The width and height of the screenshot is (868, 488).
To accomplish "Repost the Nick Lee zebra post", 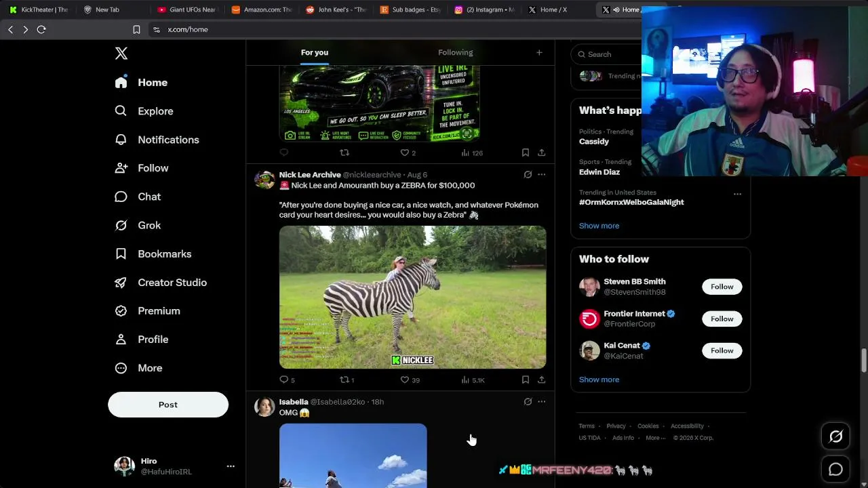I will pos(347,380).
